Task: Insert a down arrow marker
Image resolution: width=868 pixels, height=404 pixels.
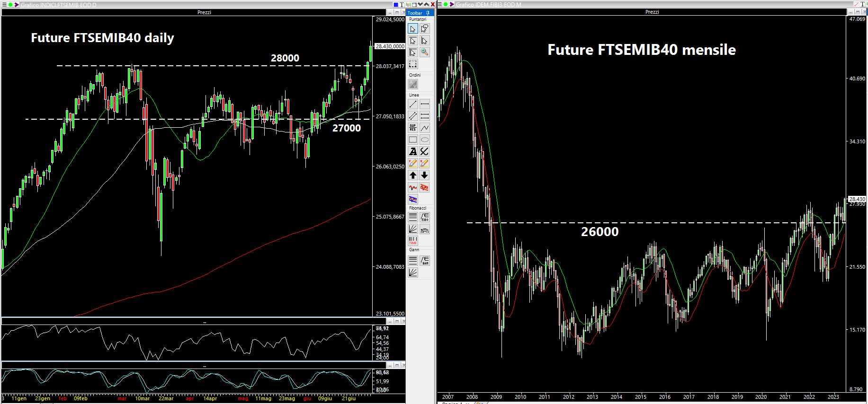Action: pos(425,175)
